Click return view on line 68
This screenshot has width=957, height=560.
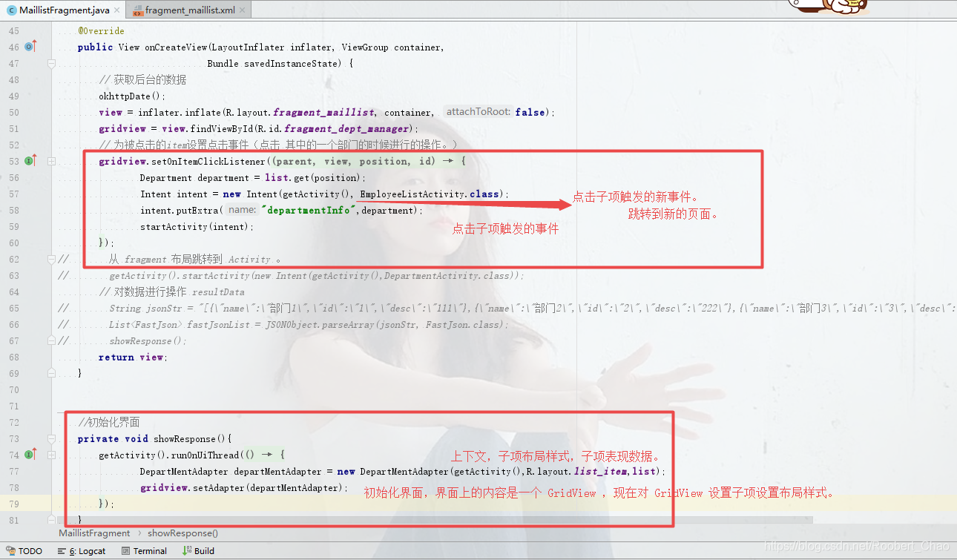pos(131,357)
